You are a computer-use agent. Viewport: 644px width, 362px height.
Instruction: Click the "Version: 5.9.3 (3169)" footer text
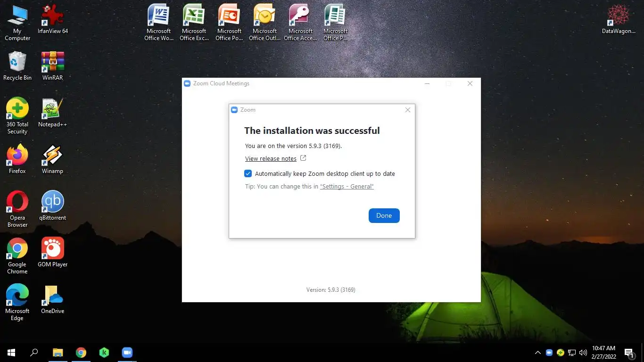tap(331, 290)
